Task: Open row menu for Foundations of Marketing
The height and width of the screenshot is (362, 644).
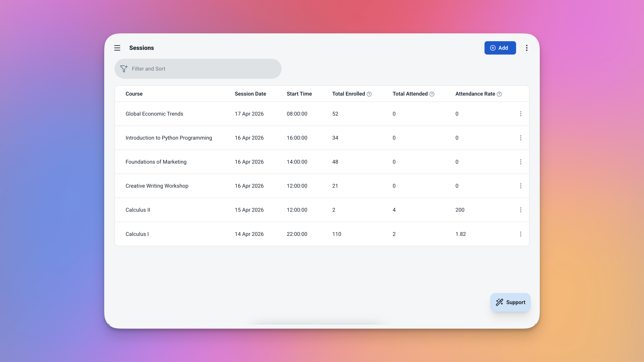Action: coord(521,162)
